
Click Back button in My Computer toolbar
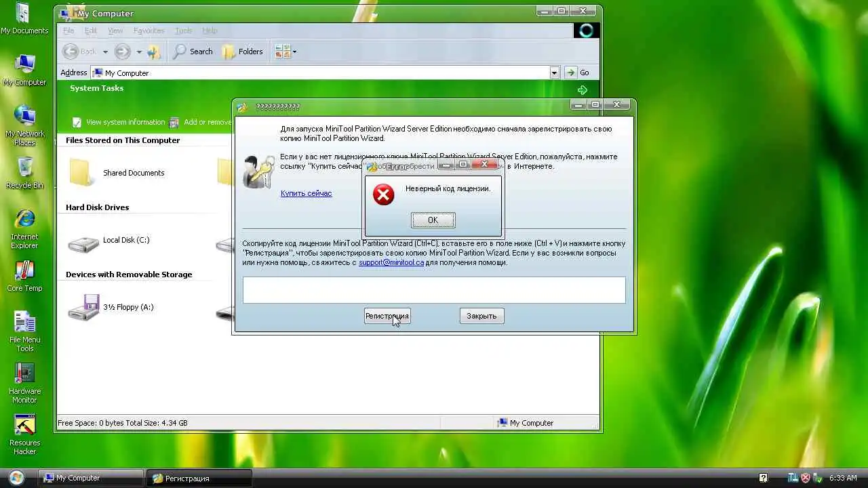(80, 52)
